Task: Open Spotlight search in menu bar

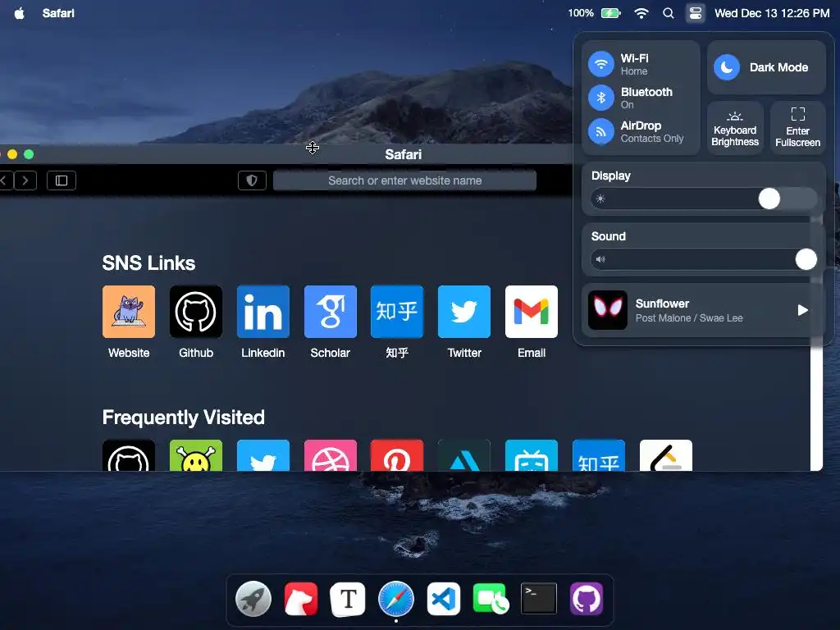Action: (x=668, y=13)
